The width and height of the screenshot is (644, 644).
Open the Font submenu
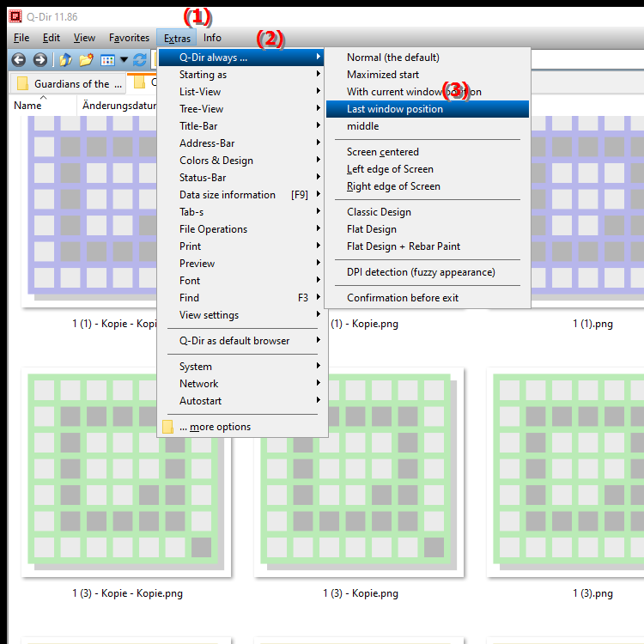click(x=241, y=281)
